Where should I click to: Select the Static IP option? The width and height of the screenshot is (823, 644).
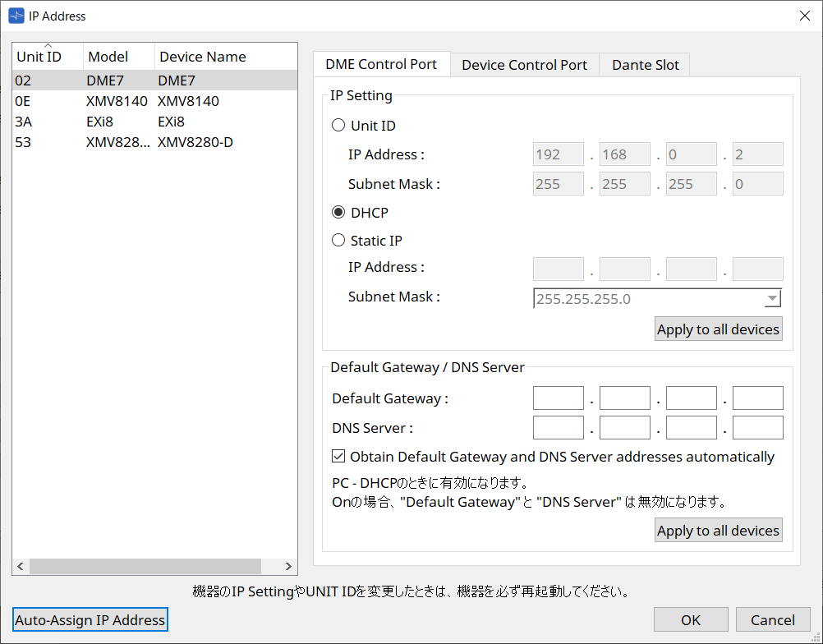coord(338,240)
